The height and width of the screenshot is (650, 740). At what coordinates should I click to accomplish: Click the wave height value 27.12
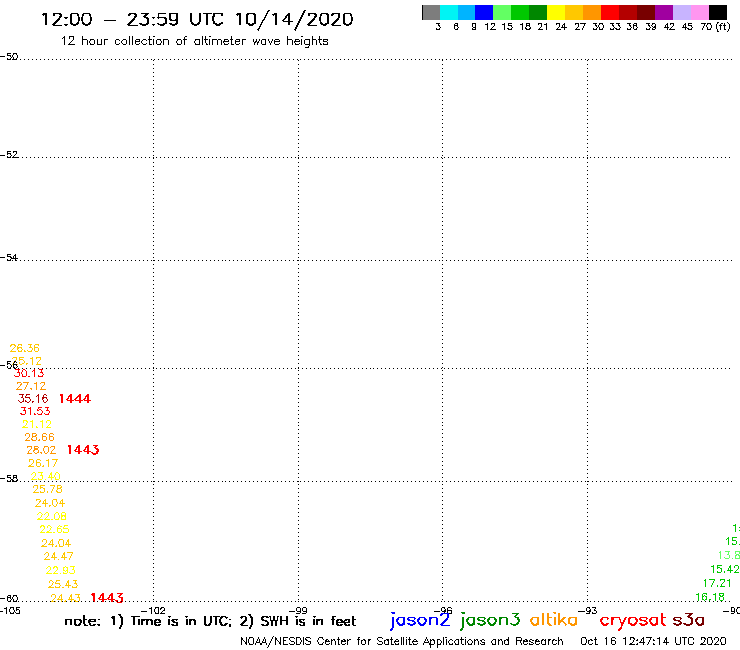click(31, 386)
